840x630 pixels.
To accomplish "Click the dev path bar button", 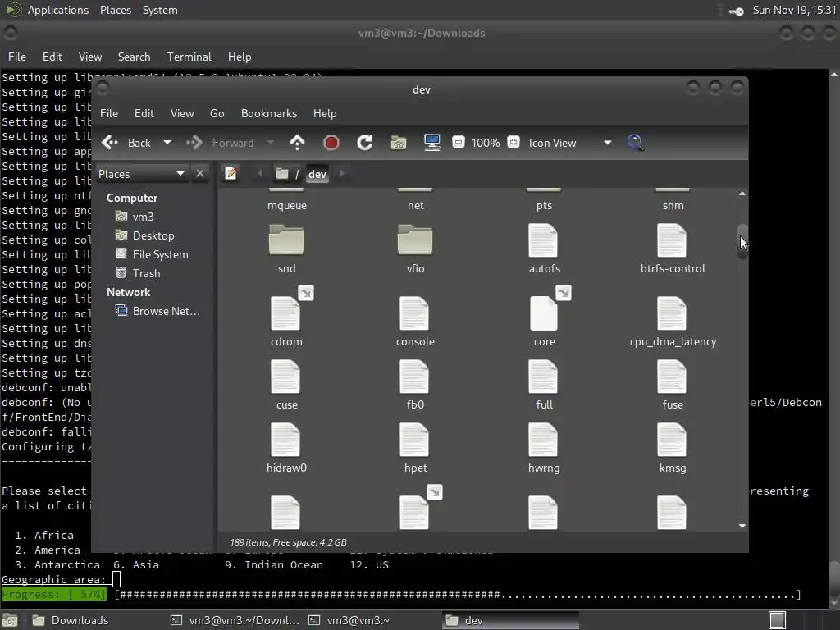I will tap(317, 174).
